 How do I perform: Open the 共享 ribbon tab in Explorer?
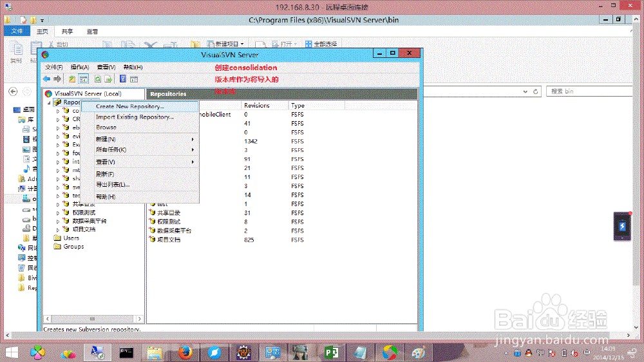[67, 32]
